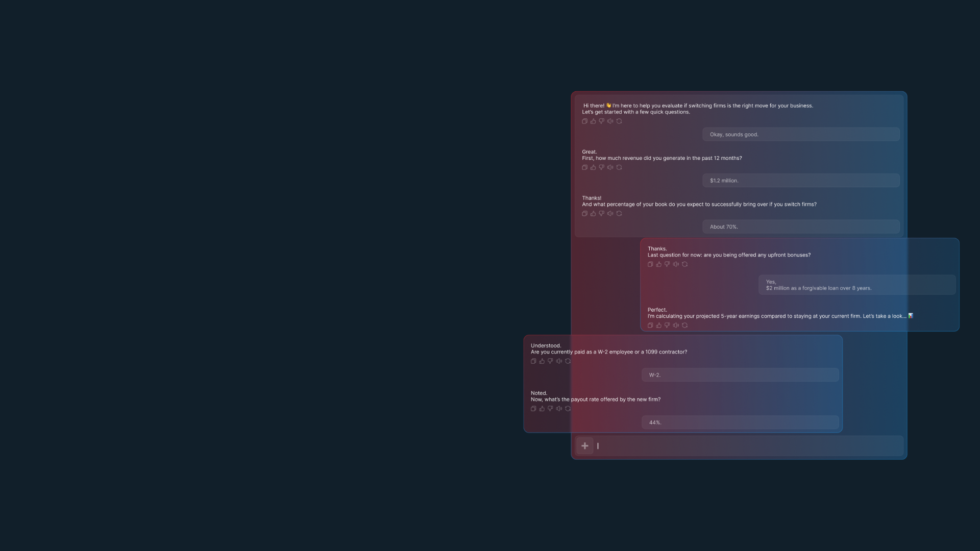Thumbs down the upfront bonuses question

coord(667,264)
